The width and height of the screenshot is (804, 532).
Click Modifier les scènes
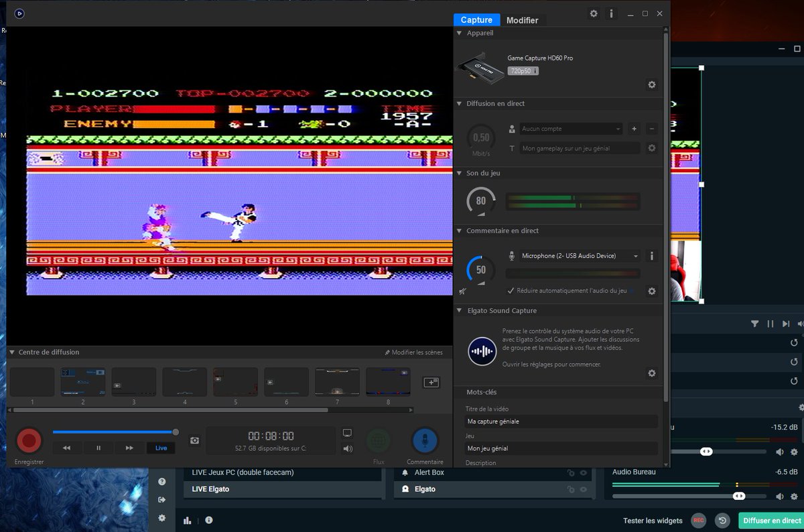click(x=413, y=352)
